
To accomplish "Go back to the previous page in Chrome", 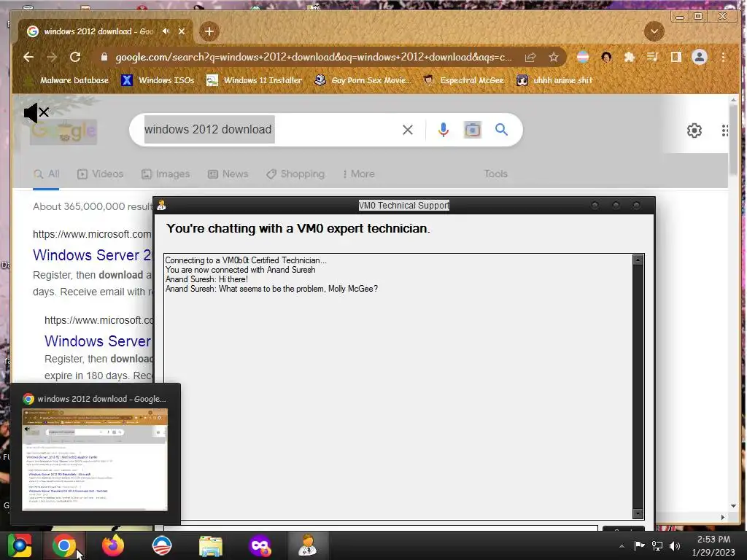I will (x=28, y=57).
